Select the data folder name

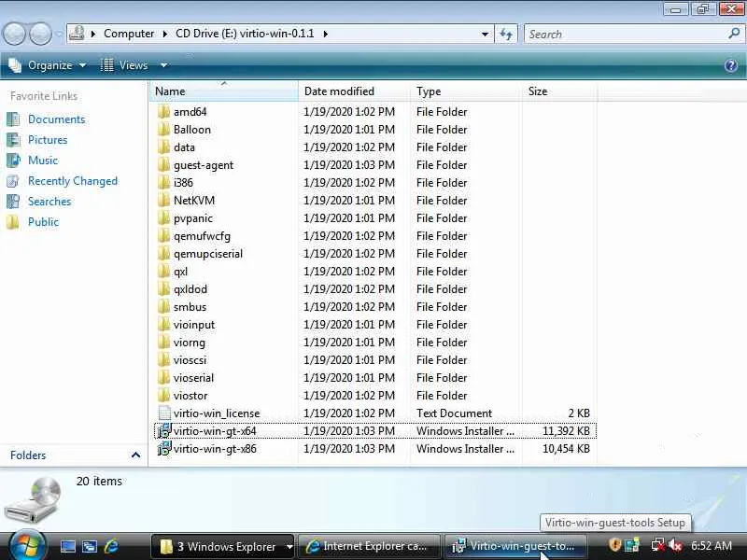tap(184, 147)
